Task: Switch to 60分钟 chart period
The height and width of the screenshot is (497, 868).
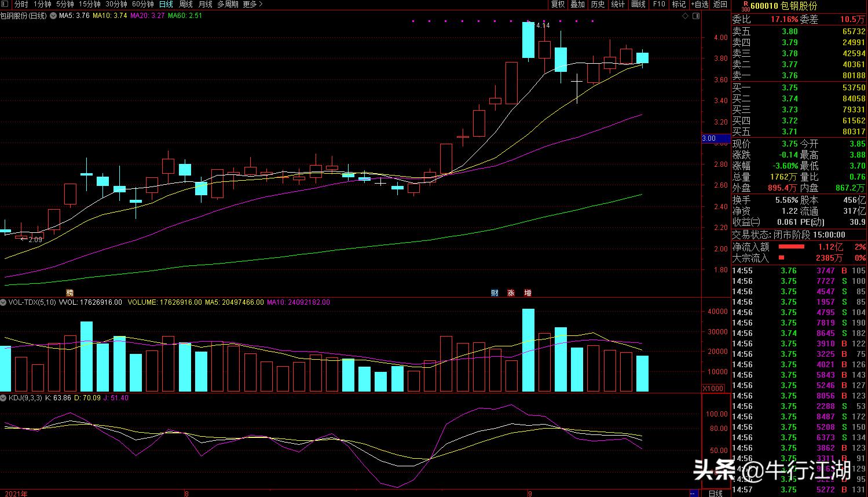Action: (143, 4)
